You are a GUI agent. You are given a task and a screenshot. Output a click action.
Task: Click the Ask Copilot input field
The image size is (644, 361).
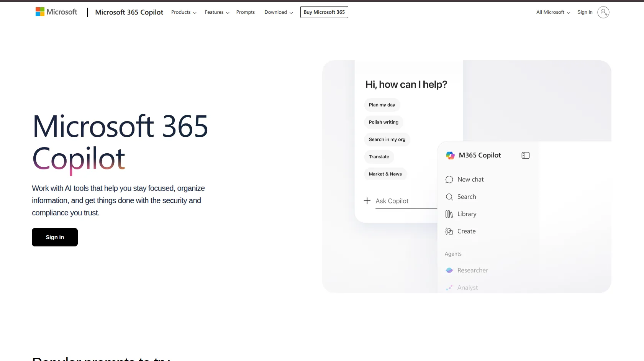pyautogui.click(x=406, y=201)
